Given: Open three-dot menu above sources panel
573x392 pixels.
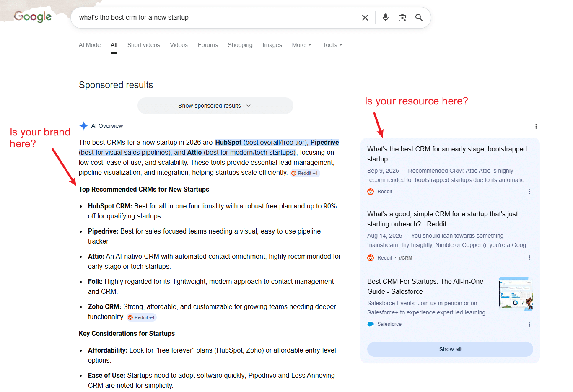Looking at the screenshot, I should coord(536,126).
